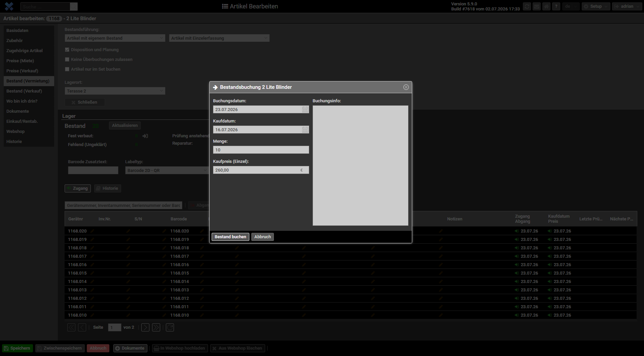644x356 pixels.
Task: Edit the Gerätnr pencil for row 1168.020
Action: point(92,231)
